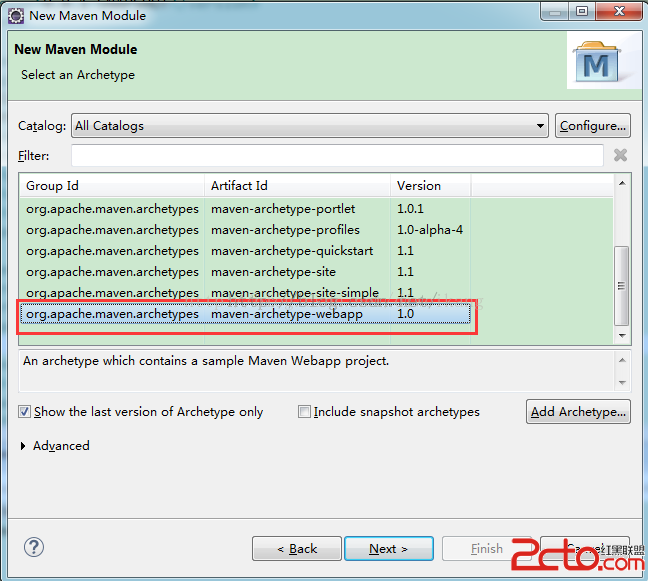Click the archetype list scrollbar thumb
This screenshot has height=581, width=648.
click(622, 286)
